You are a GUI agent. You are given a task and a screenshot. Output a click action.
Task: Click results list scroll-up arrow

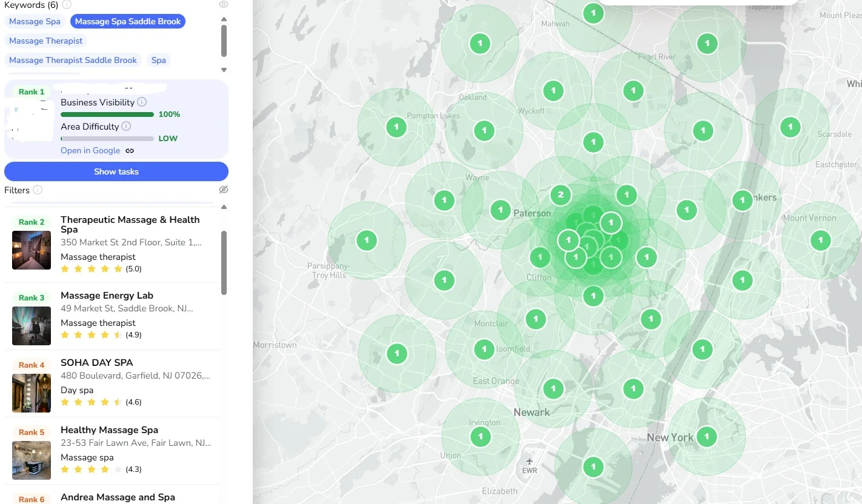tap(224, 207)
